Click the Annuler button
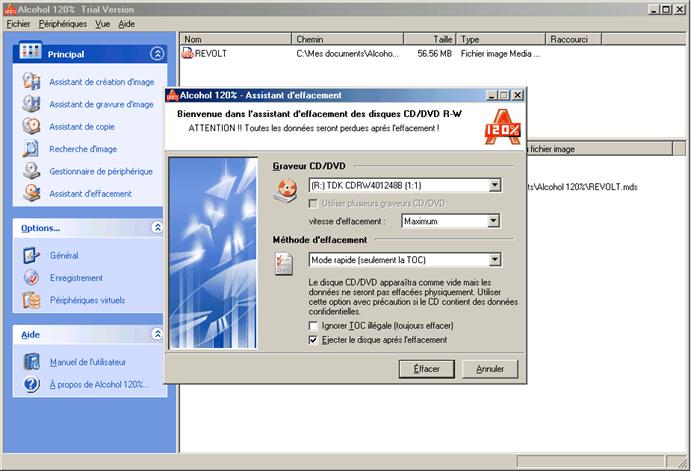691x471 pixels. point(490,369)
